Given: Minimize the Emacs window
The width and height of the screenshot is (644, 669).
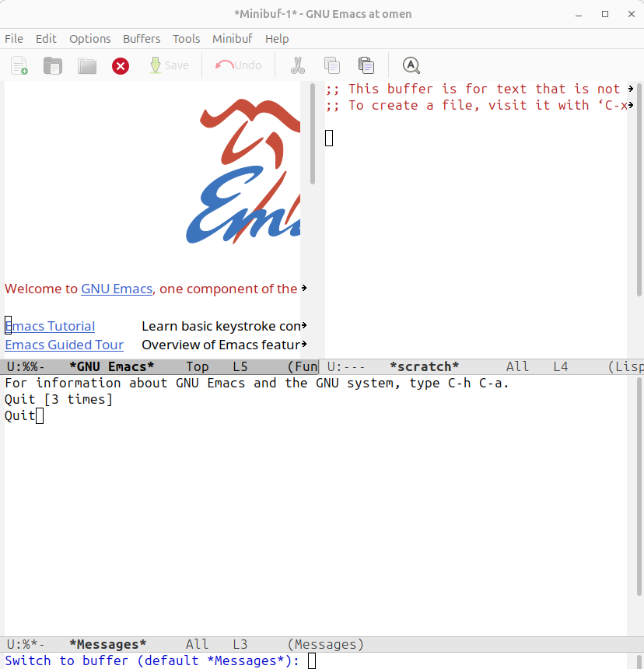Looking at the screenshot, I should 579,14.
